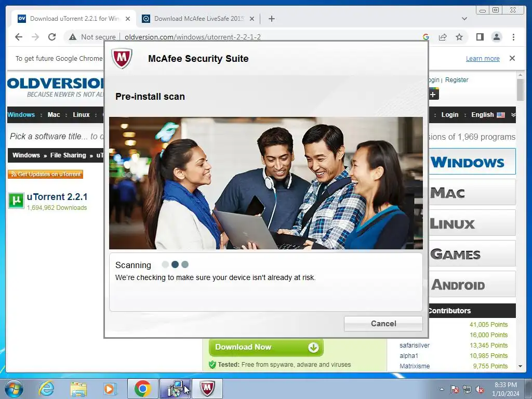This screenshot has width=532, height=399.
Task: Open Learn more link in infobar
Action: click(x=483, y=58)
